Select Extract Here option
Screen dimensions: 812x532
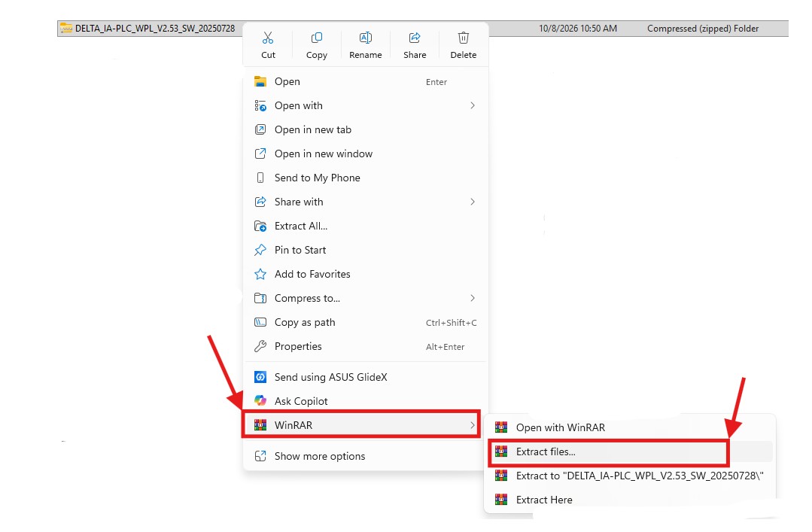click(x=630, y=500)
